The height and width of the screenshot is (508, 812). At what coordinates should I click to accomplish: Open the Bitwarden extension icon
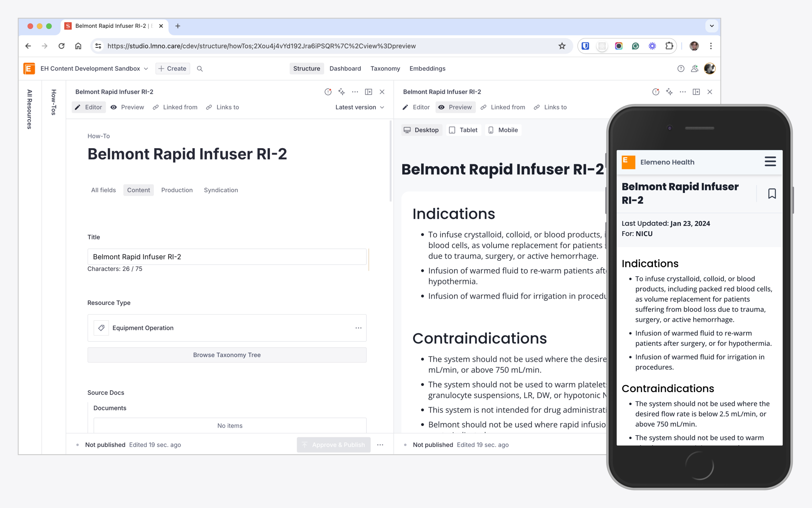tap(585, 46)
